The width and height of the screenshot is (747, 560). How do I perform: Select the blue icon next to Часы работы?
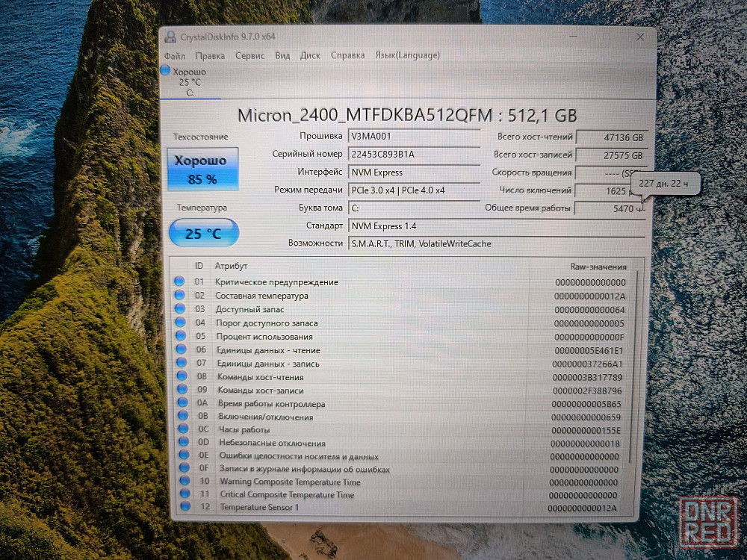[181, 429]
